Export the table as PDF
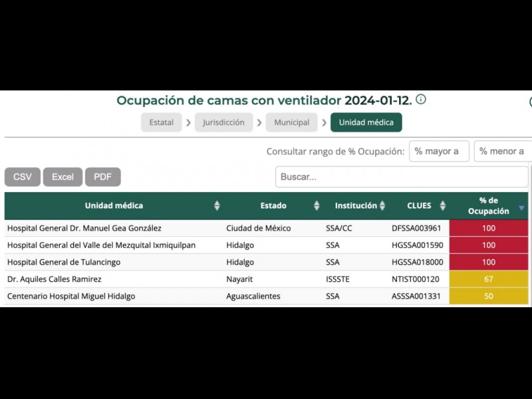Viewport: 532px width, 399px height. point(102,177)
